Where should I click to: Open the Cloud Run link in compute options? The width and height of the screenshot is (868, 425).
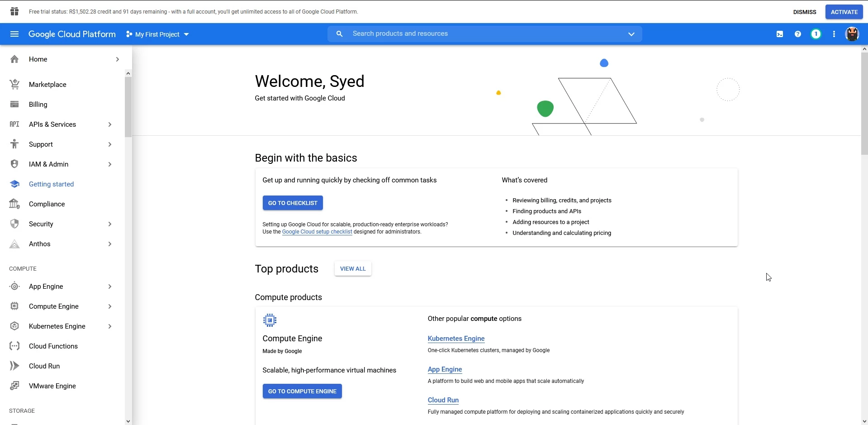443,400
